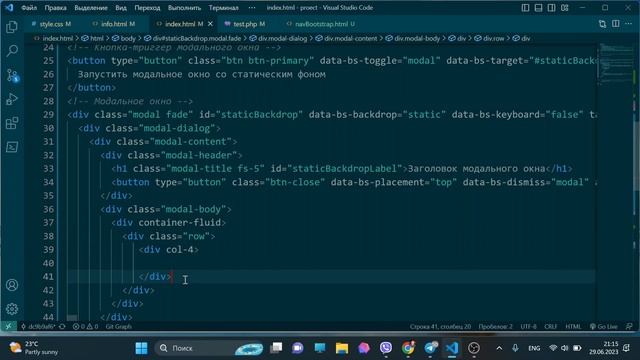Viewport: 640px width, 360px height.
Task: Open breadcrumb dropdown for div.modal-body
Action: point(417,38)
